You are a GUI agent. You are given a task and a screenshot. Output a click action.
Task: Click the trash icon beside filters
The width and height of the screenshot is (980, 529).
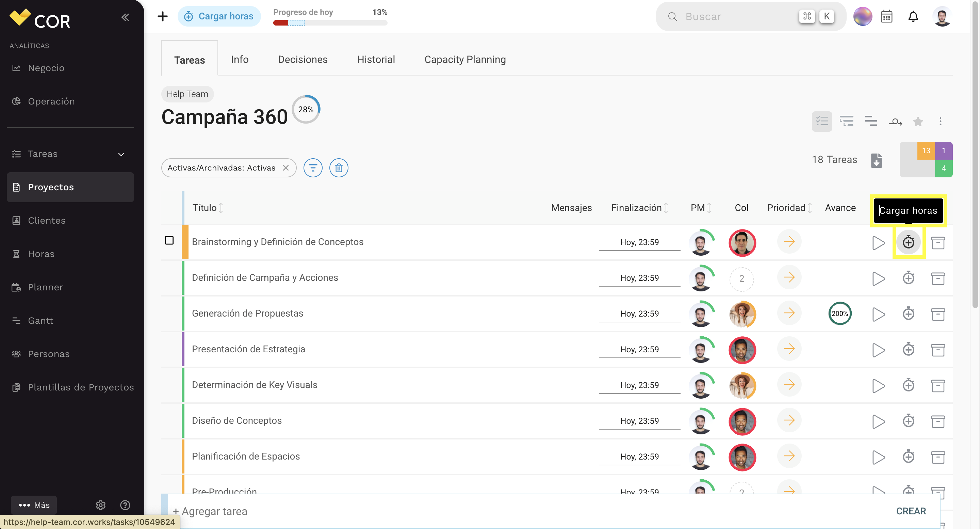(x=339, y=168)
